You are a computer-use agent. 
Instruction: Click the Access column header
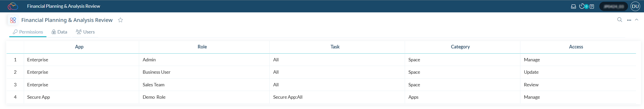[x=576, y=47]
